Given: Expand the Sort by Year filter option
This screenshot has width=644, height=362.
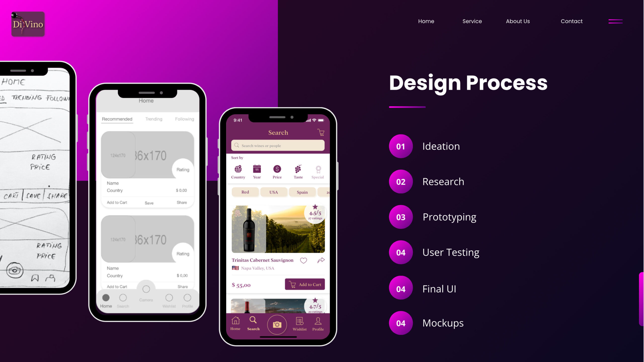Looking at the screenshot, I should pyautogui.click(x=257, y=171).
